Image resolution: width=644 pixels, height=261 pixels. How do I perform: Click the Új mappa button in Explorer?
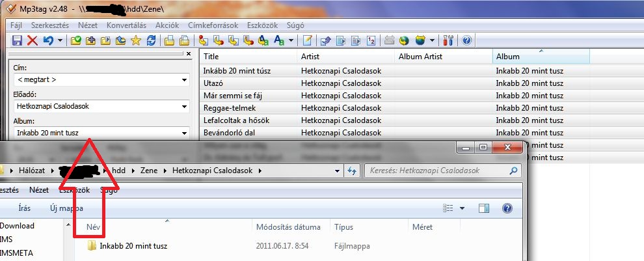pyautogui.click(x=66, y=208)
